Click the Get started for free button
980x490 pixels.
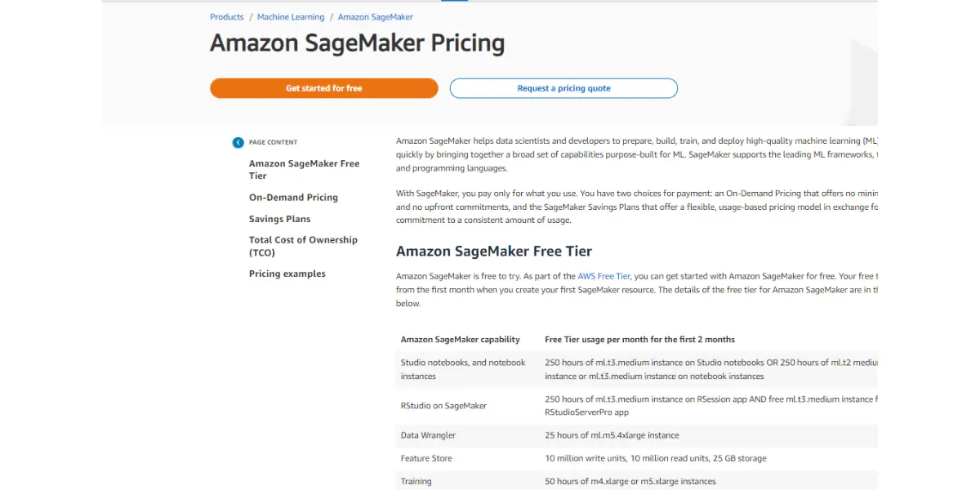point(323,88)
